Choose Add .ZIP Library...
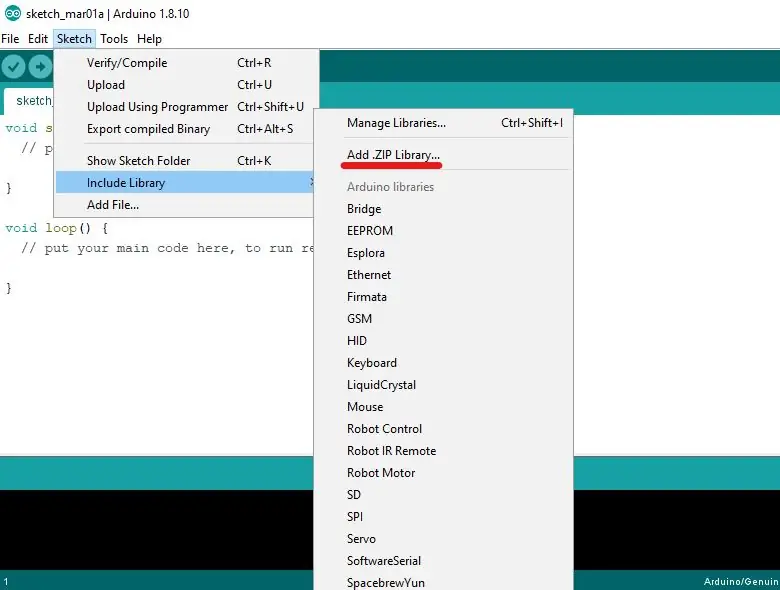The width and height of the screenshot is (780, 590). [444, 155]
